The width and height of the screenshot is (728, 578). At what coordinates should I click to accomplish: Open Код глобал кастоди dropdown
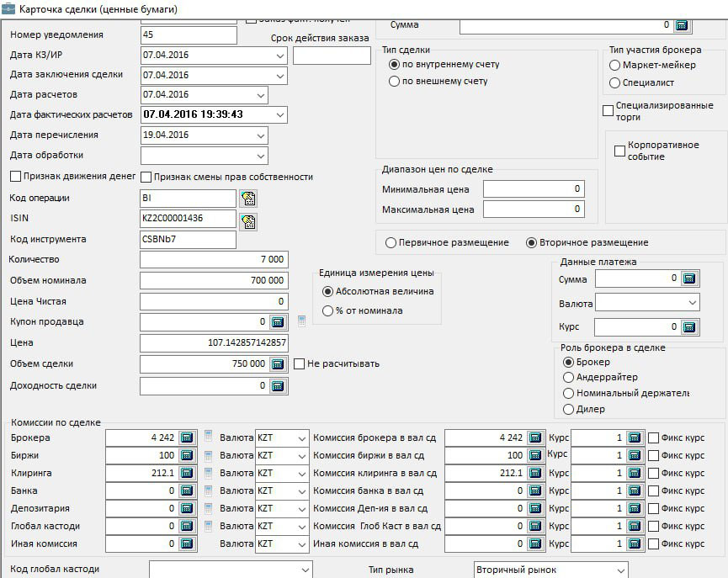coord(304,570)
